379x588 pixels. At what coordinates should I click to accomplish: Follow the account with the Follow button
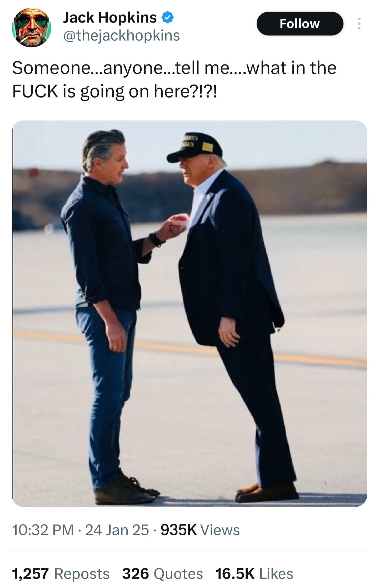[x=300, y=24]
